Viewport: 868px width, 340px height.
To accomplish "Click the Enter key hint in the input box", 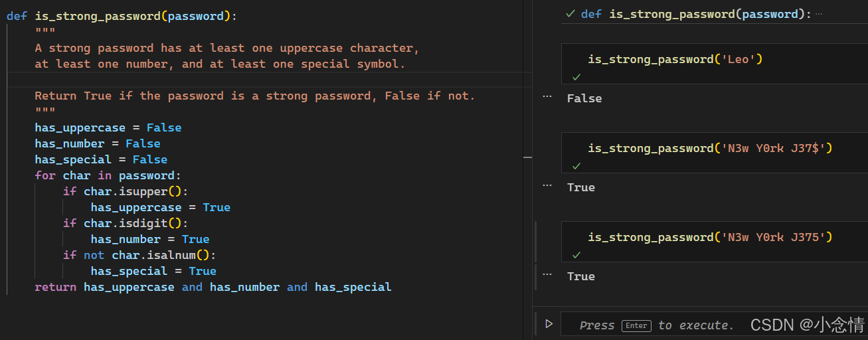I will 636,325.
